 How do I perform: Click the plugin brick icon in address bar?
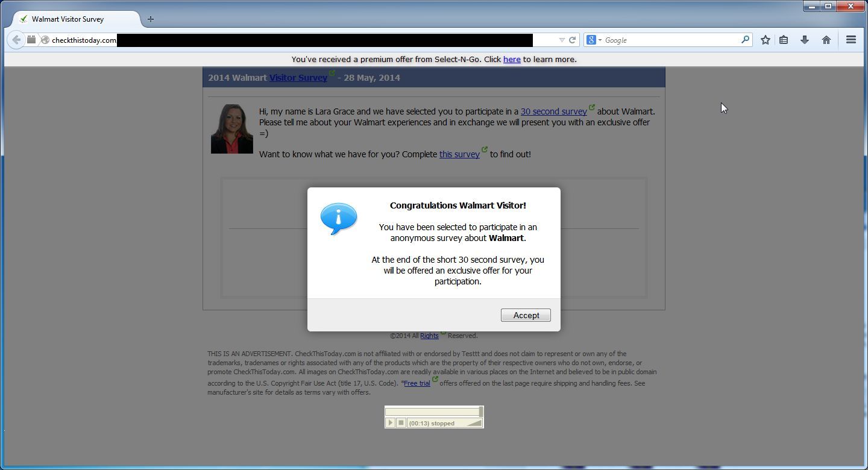pyautogui.click(x=31, y=40)
